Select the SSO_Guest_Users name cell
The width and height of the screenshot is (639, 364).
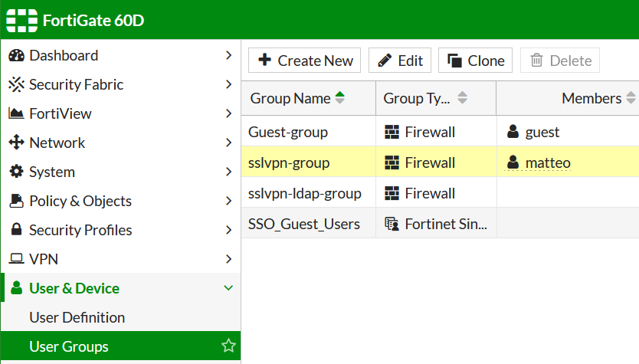(303, 224)
